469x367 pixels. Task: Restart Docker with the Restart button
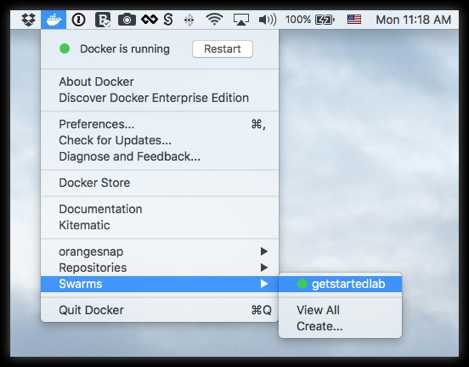pos(222,49)
